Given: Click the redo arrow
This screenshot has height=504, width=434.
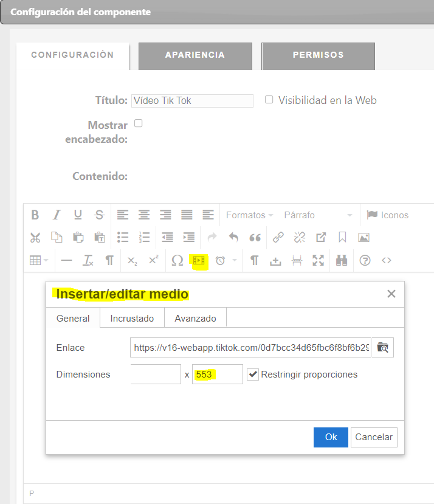Looking at the screenshot, I should tap(212, 238).
